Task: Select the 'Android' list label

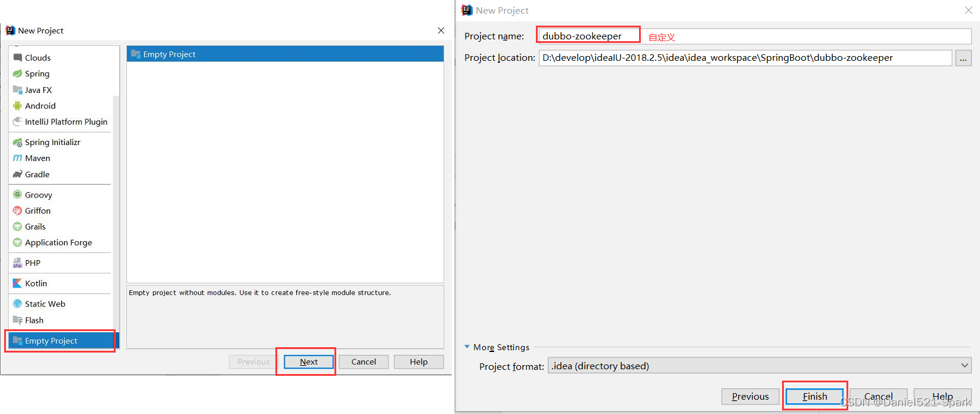Action: pos(40,106)
